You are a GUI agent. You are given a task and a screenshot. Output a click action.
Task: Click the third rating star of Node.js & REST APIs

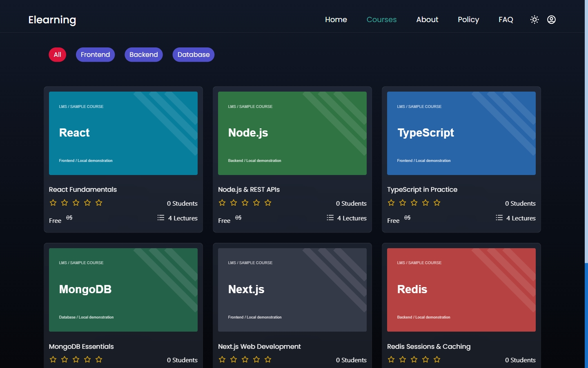tap(245, 203)
